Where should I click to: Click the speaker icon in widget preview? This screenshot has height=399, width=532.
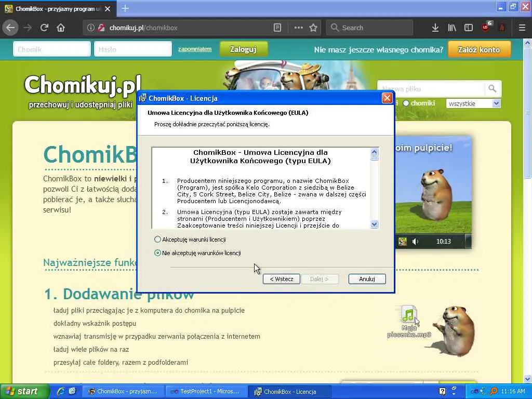point(415,242)
